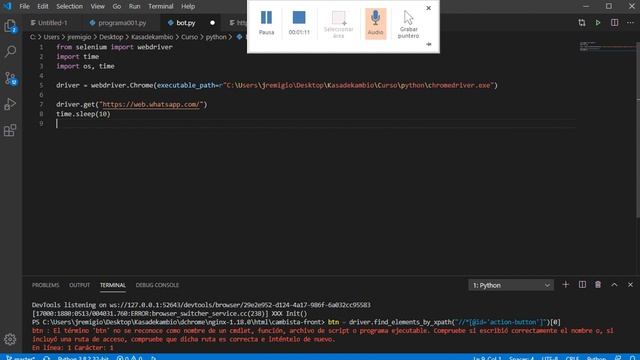Maximize the panel with up chevron
Image resolution: width=640 pixels, height=360 pixels.
click(614, 284)
